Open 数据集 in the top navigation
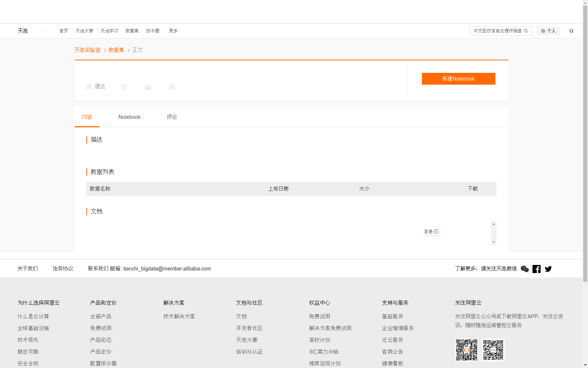 [x=132, y=31]
